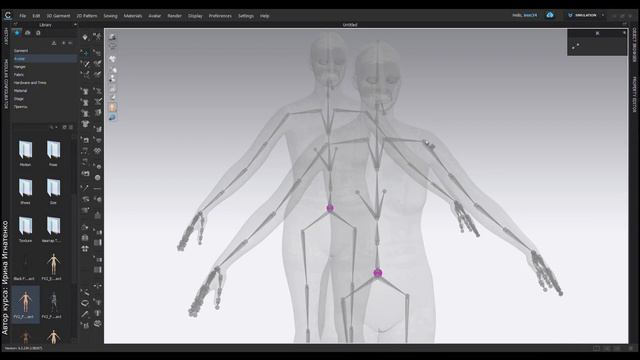640x360 pixels.
Task: Open the Display menu
Action: coord(195,16)
